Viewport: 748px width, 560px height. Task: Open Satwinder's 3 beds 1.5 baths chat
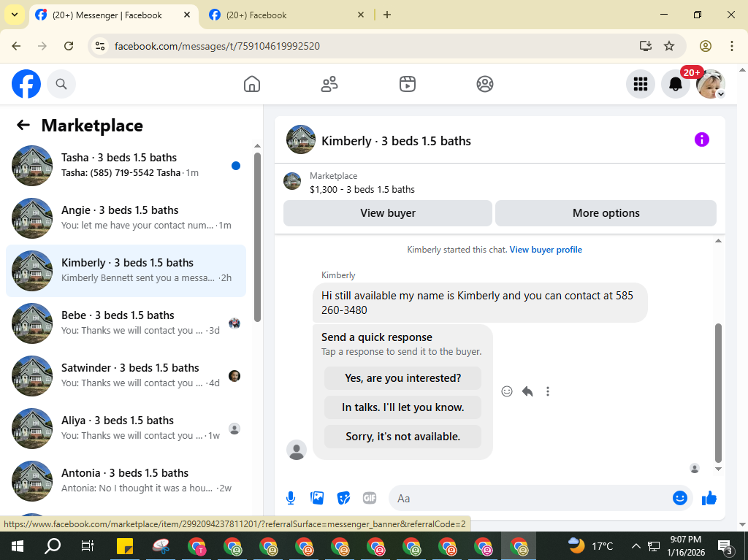(x=126, y=376)
